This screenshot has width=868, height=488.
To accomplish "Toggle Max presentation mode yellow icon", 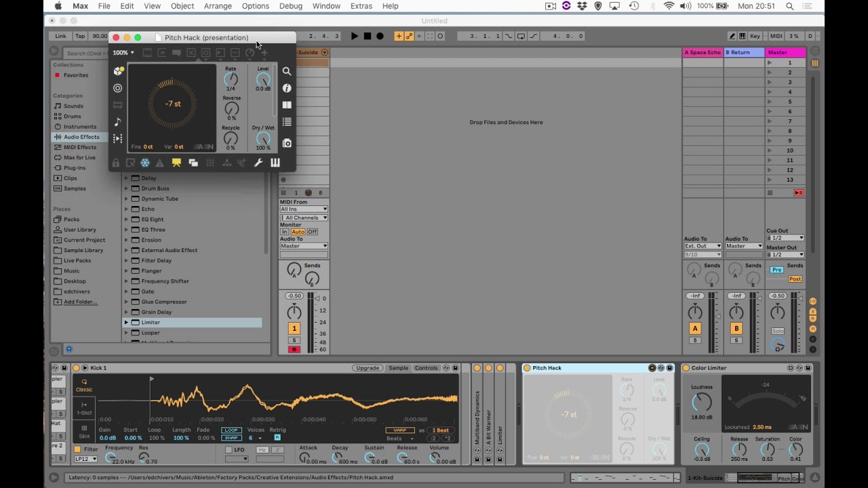I will (x=176, y=163).
